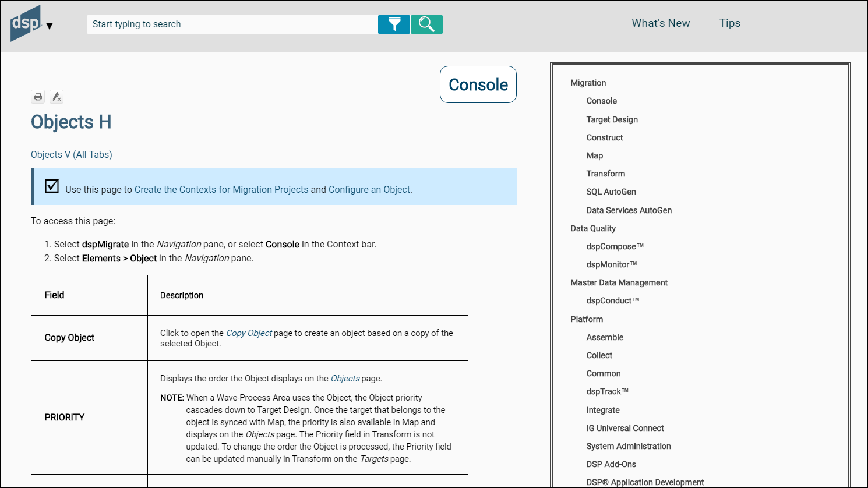Open the What's New page
This screenshot has width=868, height=488.
[661, 23]
